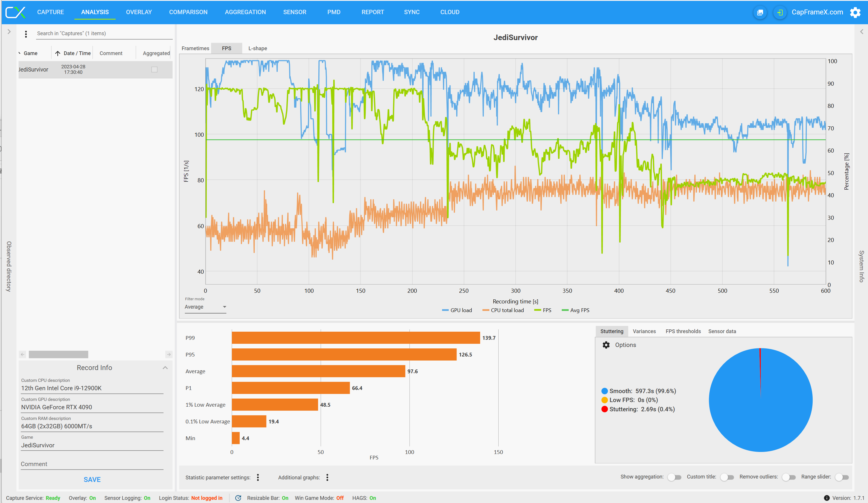
Task: Click Avg FPS legend marker
Action: [565, 310]
